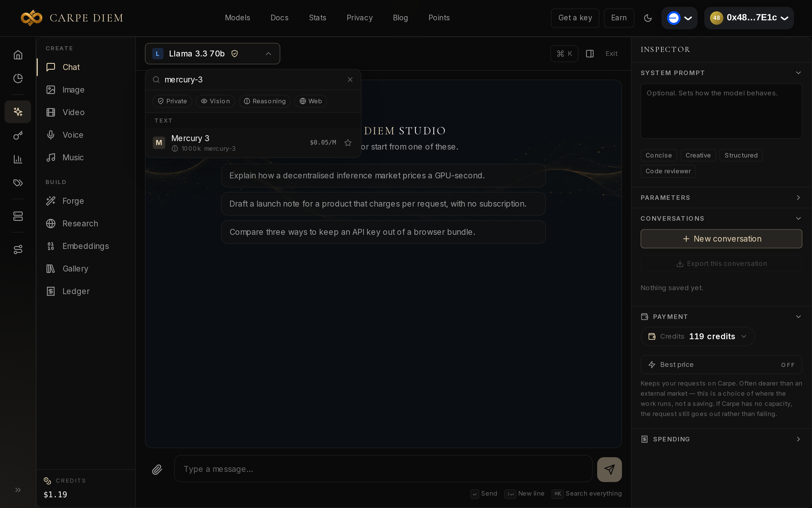
Task: Toggle the side panel layout icon
Action: click(590, 54)
